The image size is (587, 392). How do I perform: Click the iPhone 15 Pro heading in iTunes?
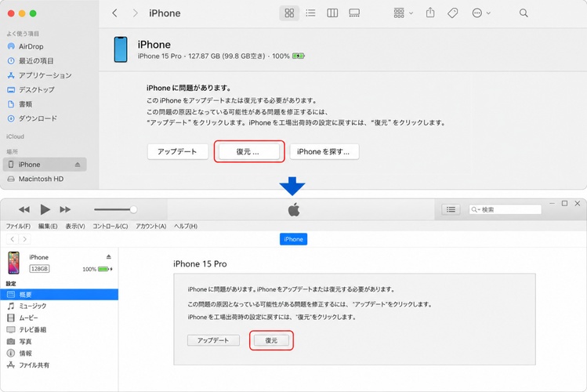tap(200, 264)
